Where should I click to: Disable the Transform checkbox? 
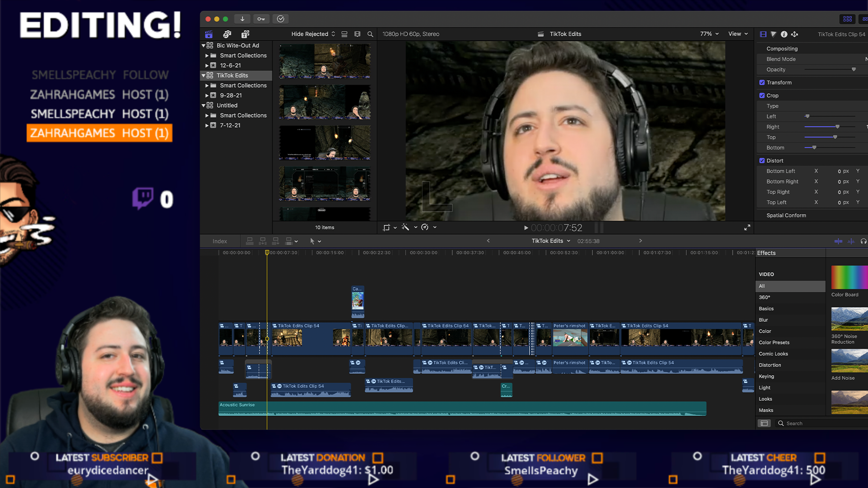pyautogui.click(x=762, y=82)
